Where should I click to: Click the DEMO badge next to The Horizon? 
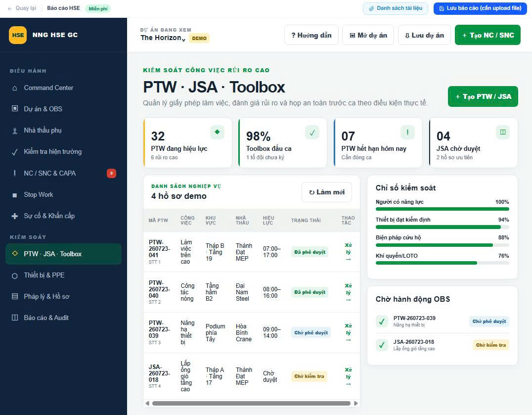(x=199, y=39)
